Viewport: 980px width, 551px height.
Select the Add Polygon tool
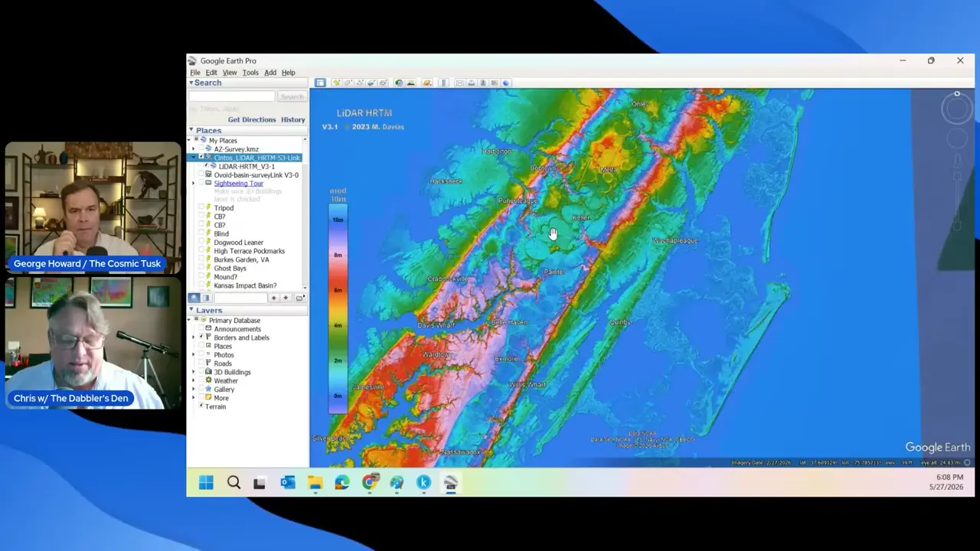click(x=348, y=83)
